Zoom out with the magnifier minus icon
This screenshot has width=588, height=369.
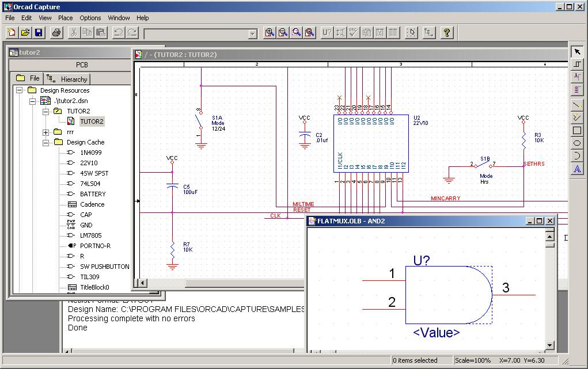coord(283,33)
